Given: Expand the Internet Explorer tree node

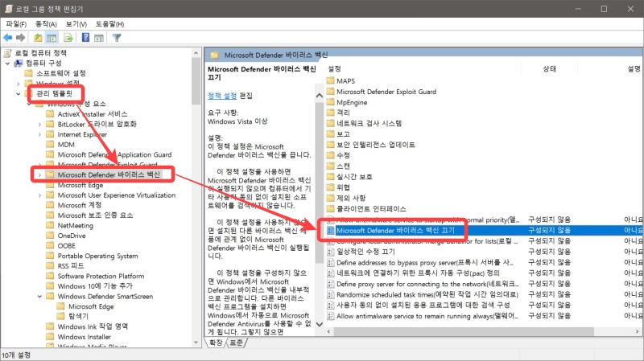Looking at the screenshot, I should pos(39,134).
